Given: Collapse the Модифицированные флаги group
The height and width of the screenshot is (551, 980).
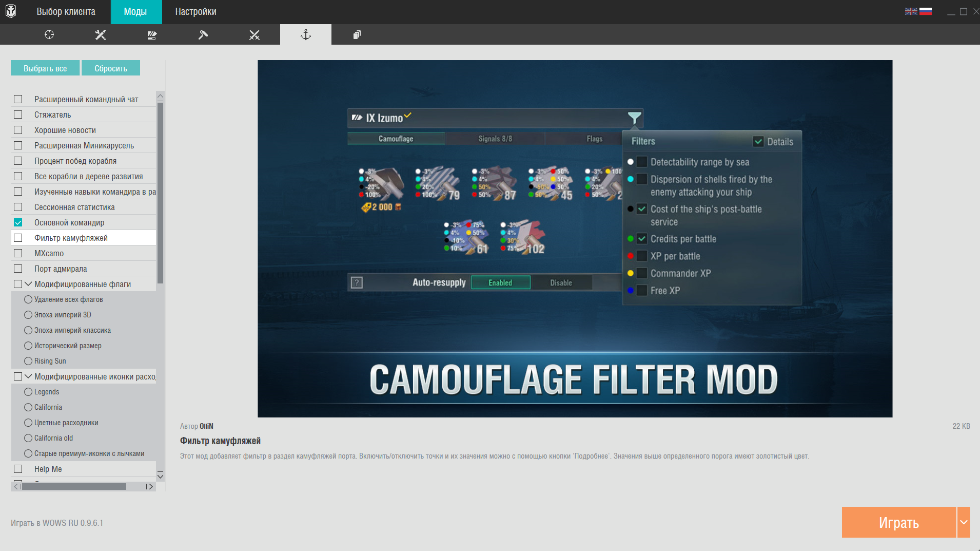Looking at the screenshot, I should (29, 284).
